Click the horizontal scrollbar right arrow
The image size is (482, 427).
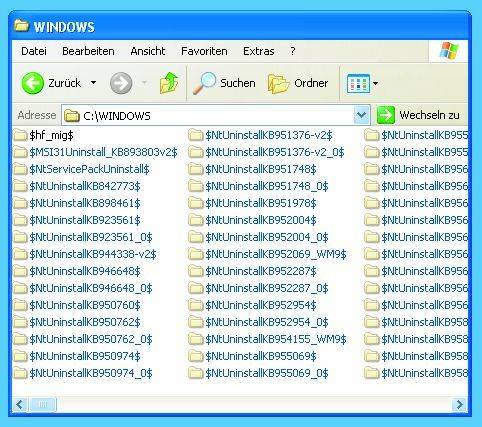459,405
